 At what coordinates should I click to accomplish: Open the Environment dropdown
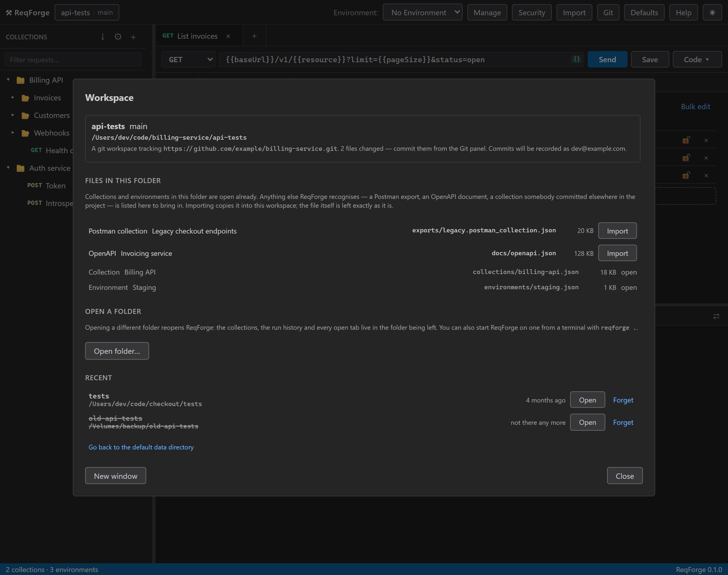(x=422, y=12)
